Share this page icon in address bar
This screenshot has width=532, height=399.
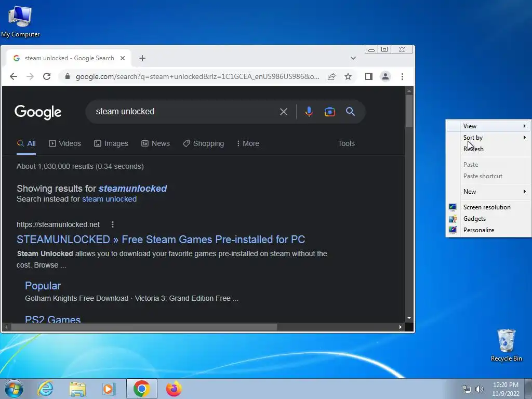(331, 76)
